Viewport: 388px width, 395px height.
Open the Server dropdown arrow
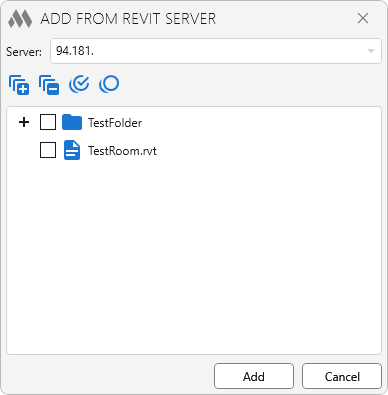tap(371, 51)
